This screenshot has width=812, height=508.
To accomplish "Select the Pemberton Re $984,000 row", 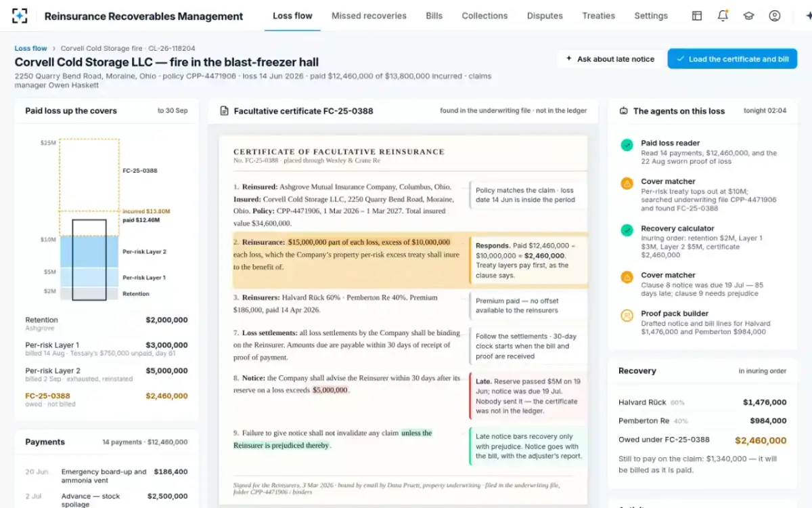I will click(x=702, y=421).
